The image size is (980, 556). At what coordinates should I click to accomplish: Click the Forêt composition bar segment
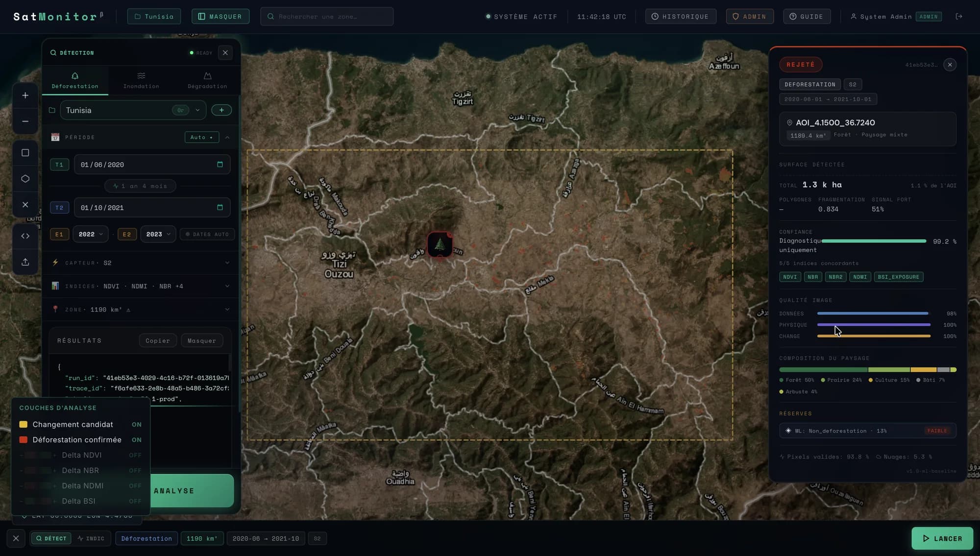[x=823, y=369]
